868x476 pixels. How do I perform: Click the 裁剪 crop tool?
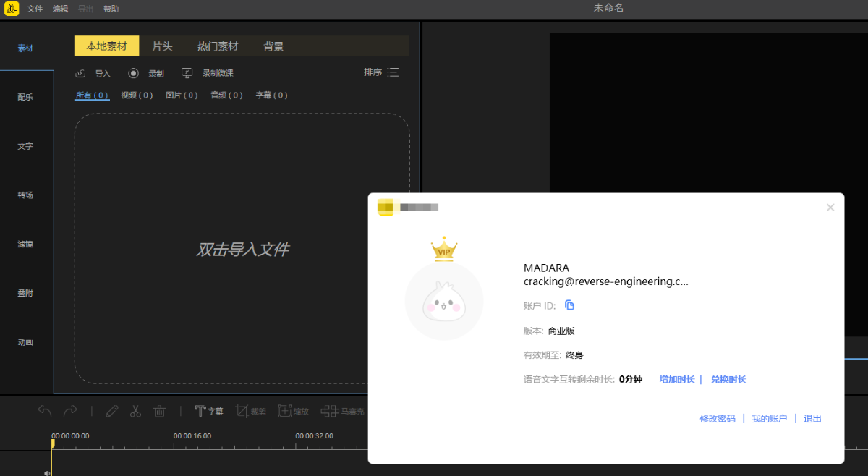(x=251, y=411)
